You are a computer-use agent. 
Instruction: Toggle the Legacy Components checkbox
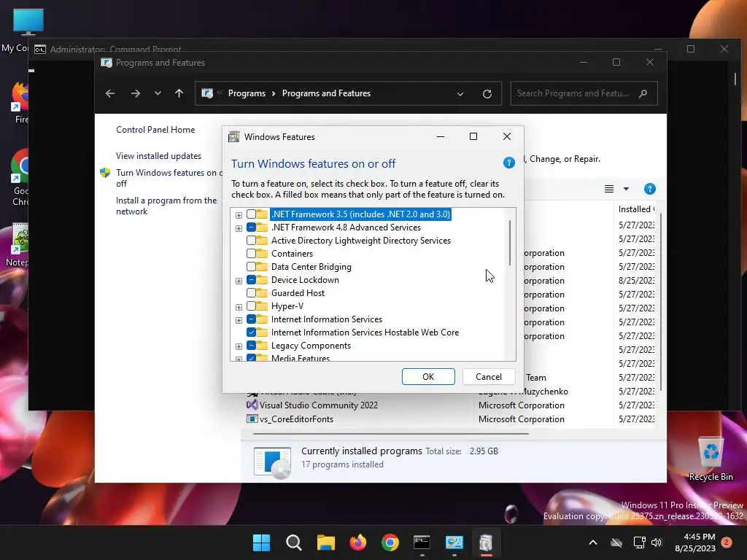(251, 346)
